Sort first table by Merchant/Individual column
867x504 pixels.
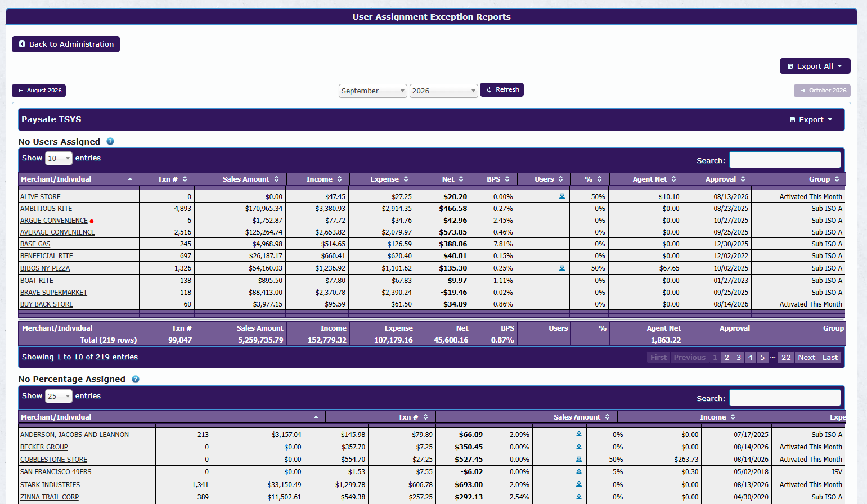pos(79,179)
